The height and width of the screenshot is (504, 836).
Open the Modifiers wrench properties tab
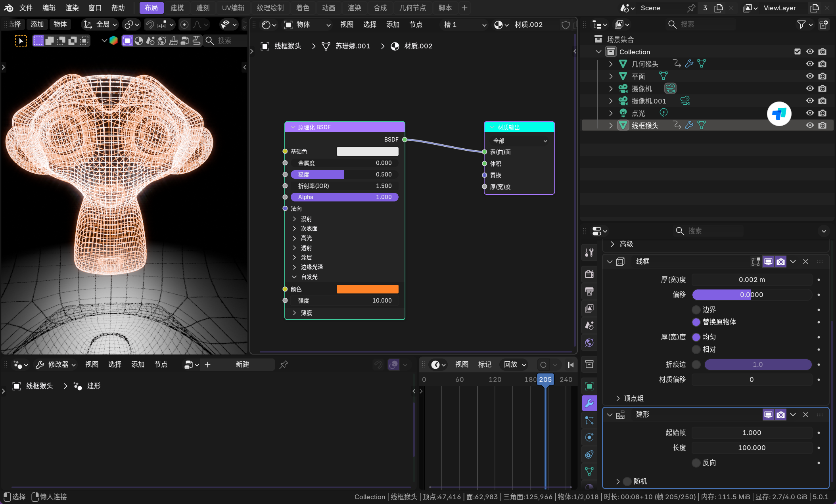[x=589, y=403]
